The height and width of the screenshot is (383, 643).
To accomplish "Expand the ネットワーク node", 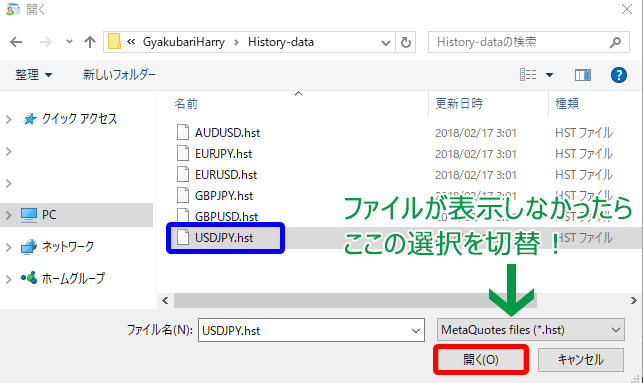I will 9,247.
